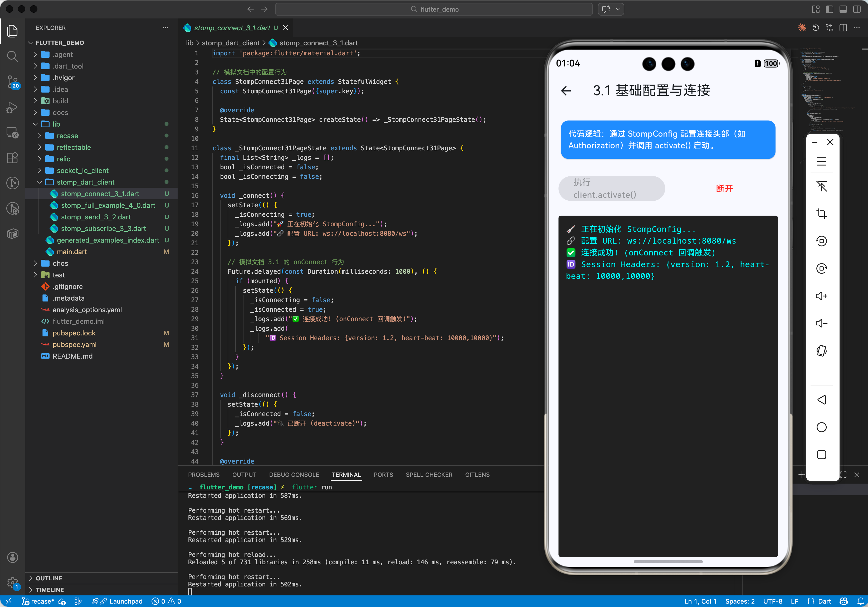Open Source Control view with 20 badge
The image size is (868, 607).
12,81
